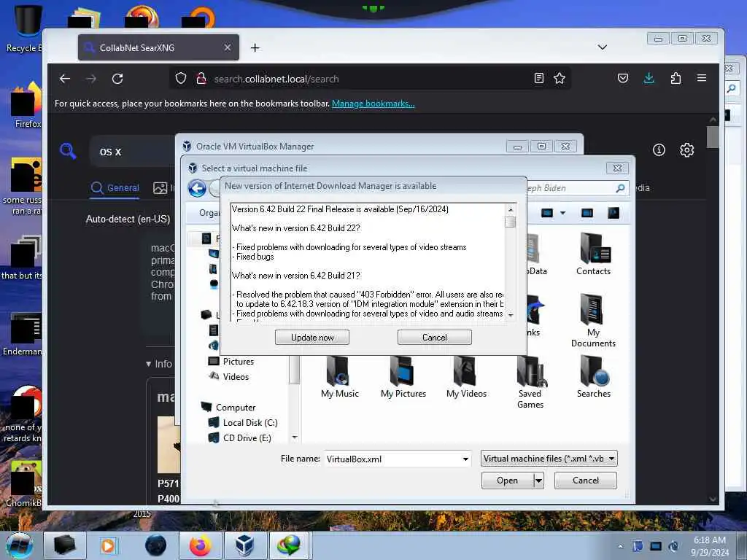747x560 pixels.
Task: Open Pocket save icon in Firefox
Action: (623, 78)
